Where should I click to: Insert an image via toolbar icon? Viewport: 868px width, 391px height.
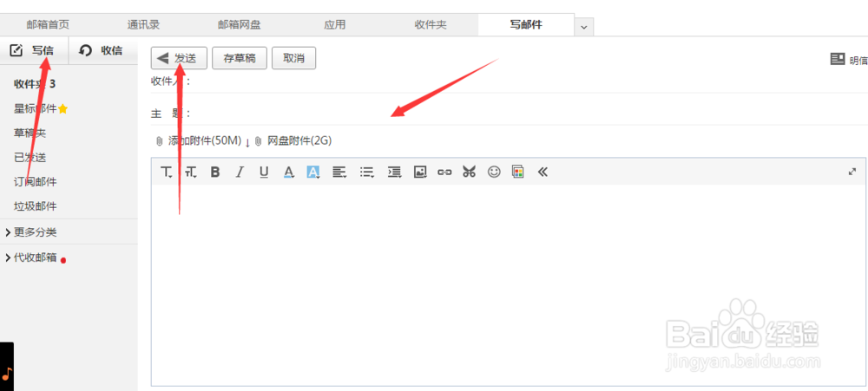(420, 172)
